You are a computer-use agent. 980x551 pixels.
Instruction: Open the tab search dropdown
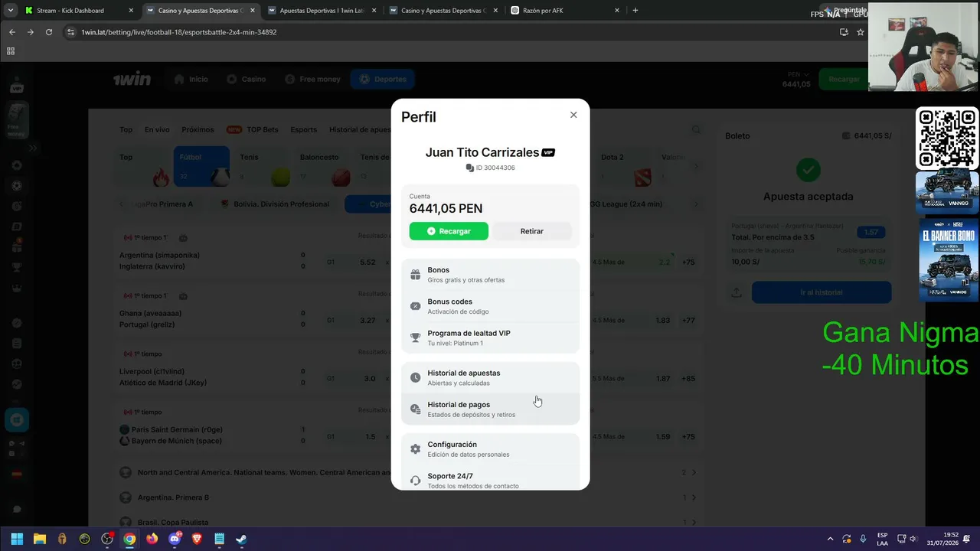coord(10,11)
